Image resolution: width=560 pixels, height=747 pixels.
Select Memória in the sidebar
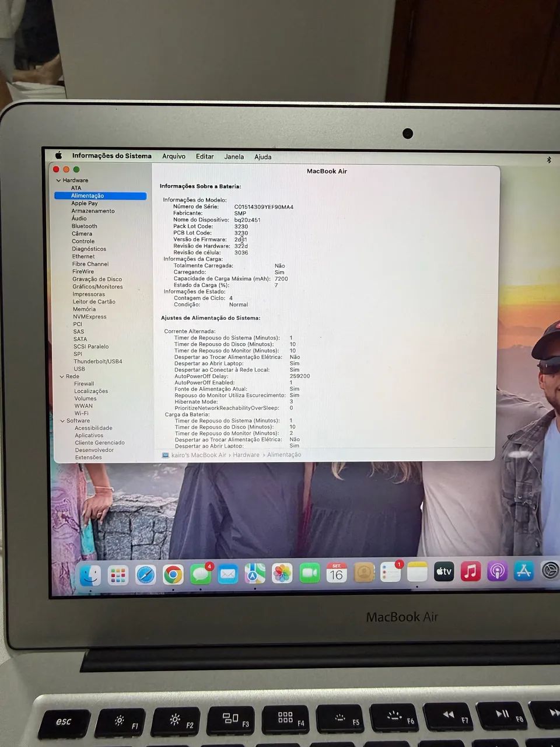(x=85, y=310)
